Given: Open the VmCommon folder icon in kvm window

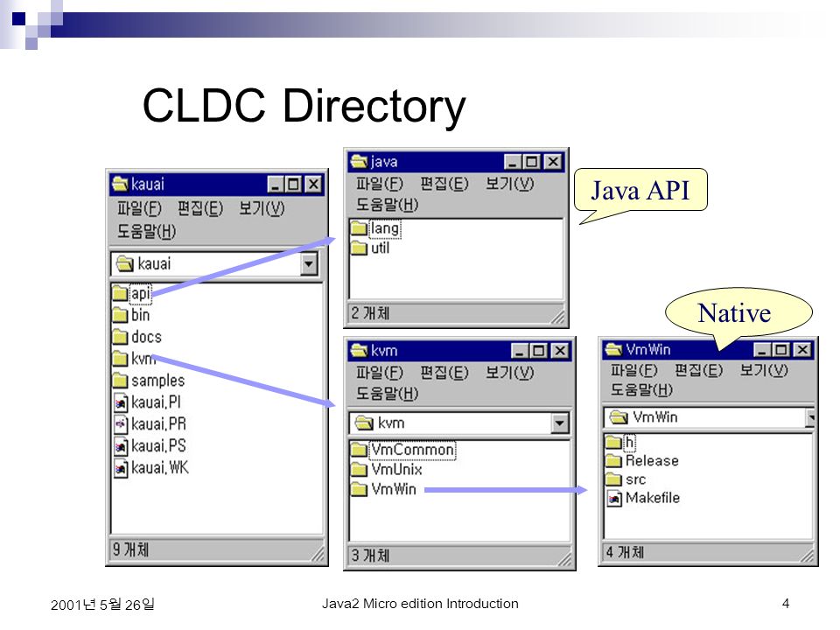Looking at the screenshot, I should (359, 450).
